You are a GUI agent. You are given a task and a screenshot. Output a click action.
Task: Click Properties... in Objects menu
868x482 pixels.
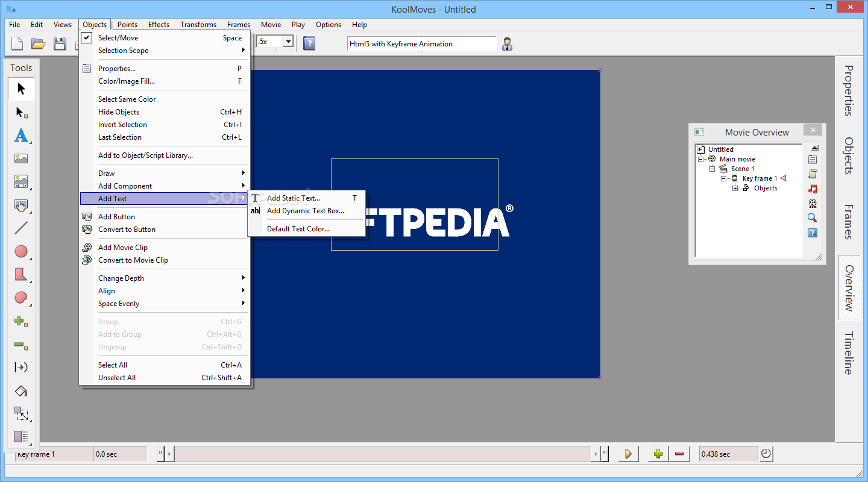(x=165, y=69)
